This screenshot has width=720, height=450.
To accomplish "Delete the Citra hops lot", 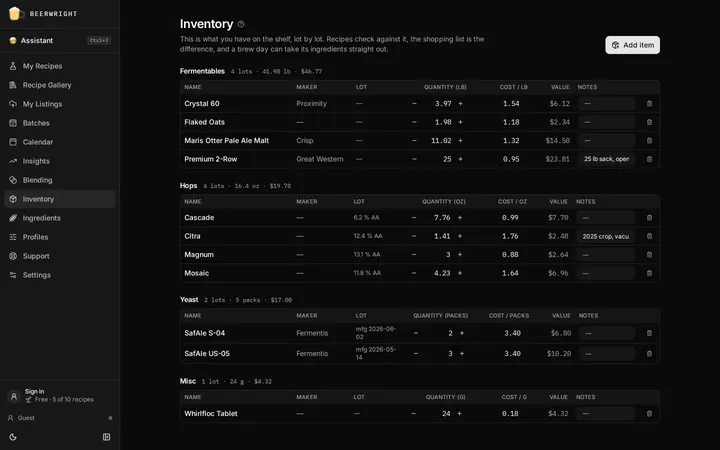I will click(649, 236).
